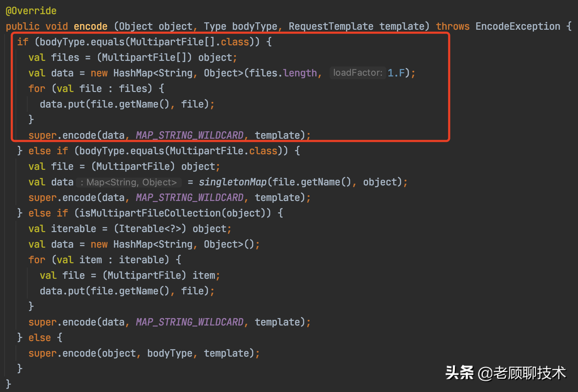Click the throws keyword
578x392 pixels.
(x=452, y=27)
